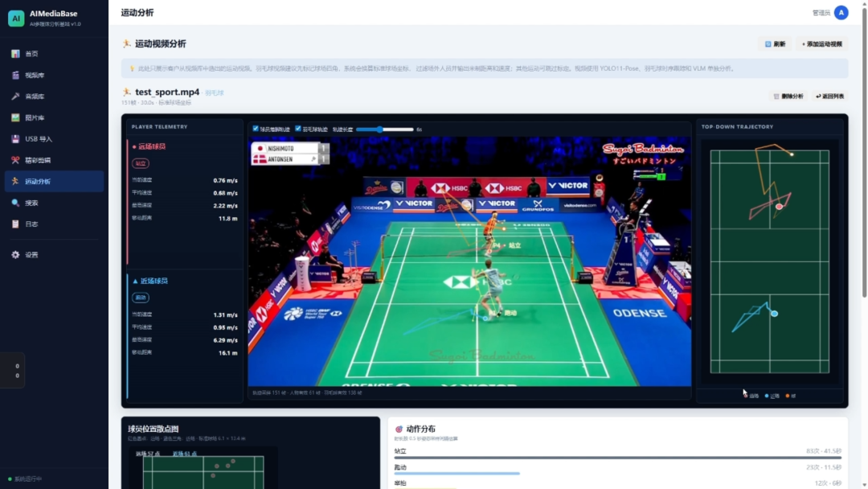The image size is (868, 489).
Task: Open the admin avatar "A"
Action: [x=841, y=13]
